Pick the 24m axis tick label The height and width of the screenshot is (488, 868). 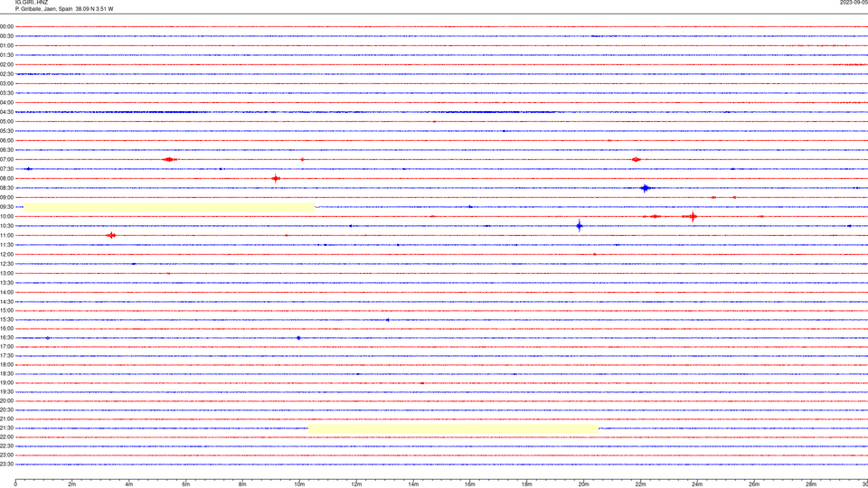point(697,484)
